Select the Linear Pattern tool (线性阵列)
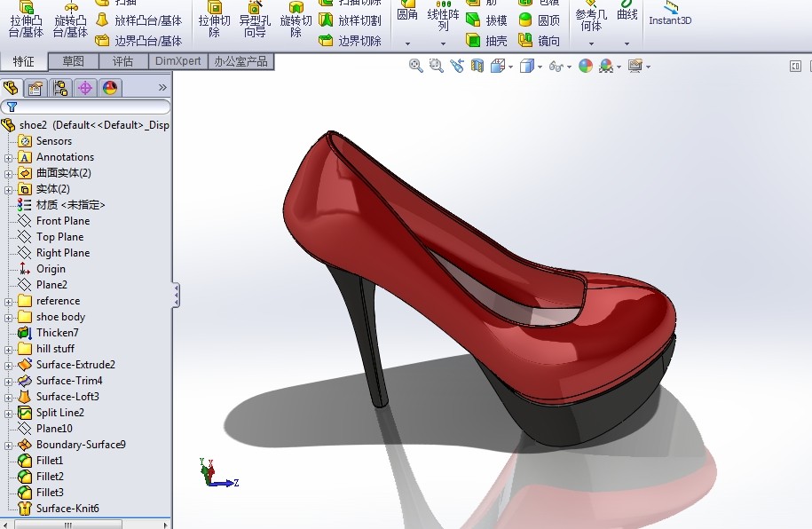Image resolution: width=812 pixels, height=529 pixels. (444, 17)
